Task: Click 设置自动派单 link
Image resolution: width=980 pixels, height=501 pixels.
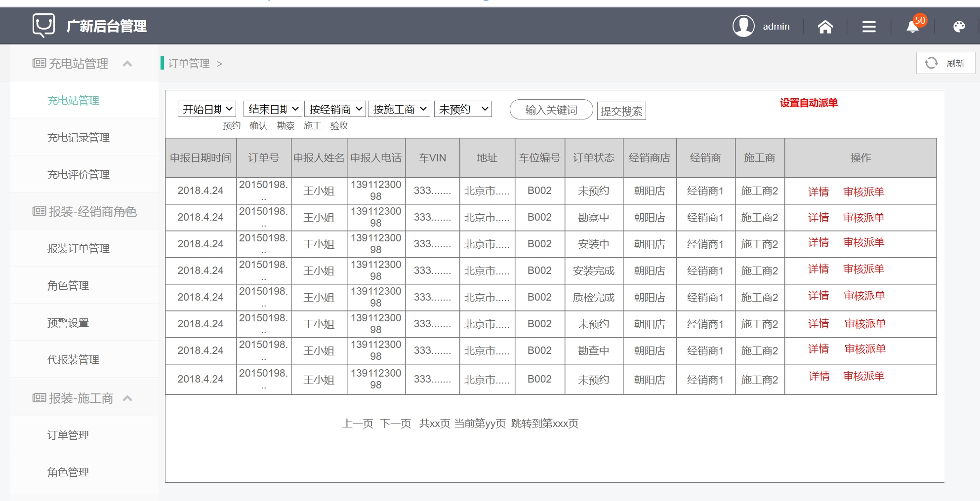Action: click(809, 103)
